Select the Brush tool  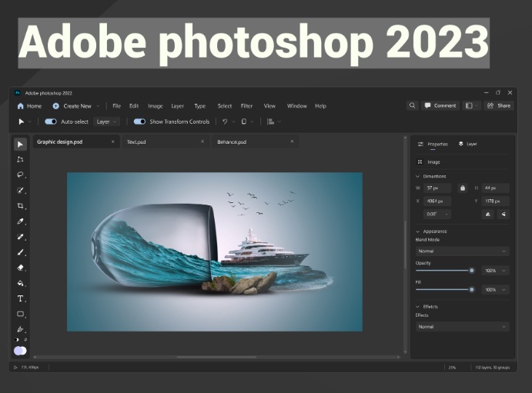(x=20, y=252)
